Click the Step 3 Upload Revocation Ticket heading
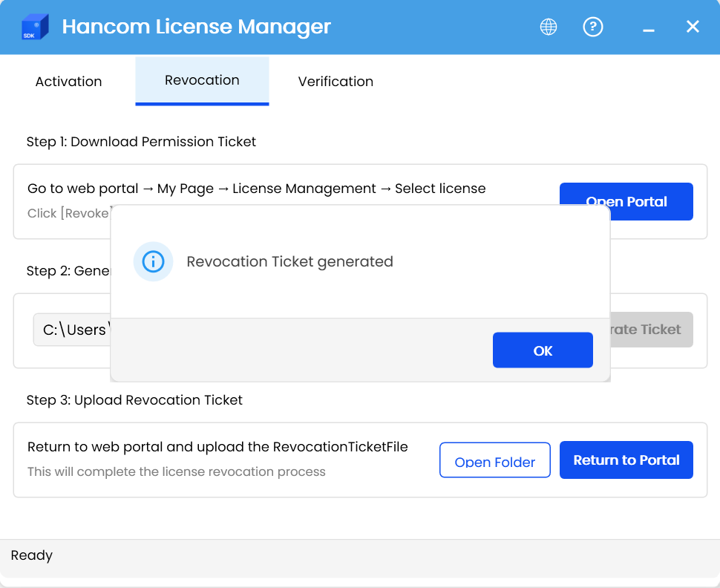This screenshot has height=588, width=720. point(134,400)
